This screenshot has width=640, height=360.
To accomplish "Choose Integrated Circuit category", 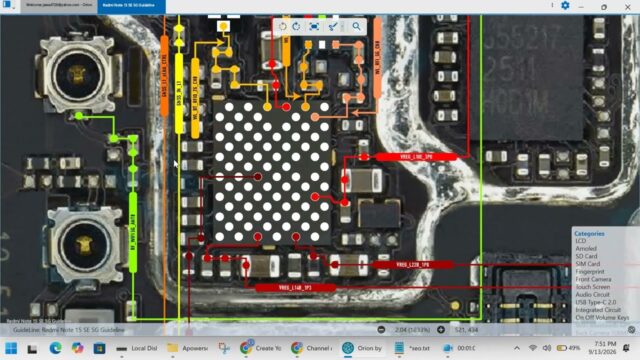I will point(598,310).
